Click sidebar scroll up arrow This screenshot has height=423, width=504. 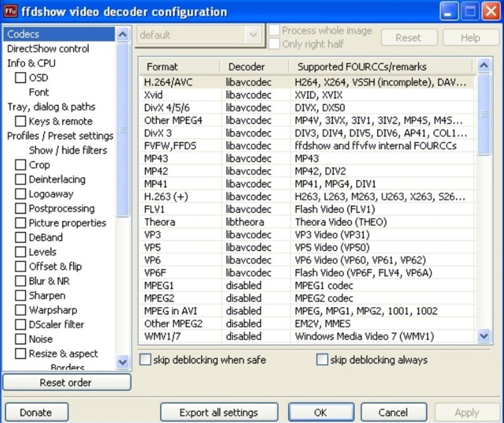pos(123,35)
